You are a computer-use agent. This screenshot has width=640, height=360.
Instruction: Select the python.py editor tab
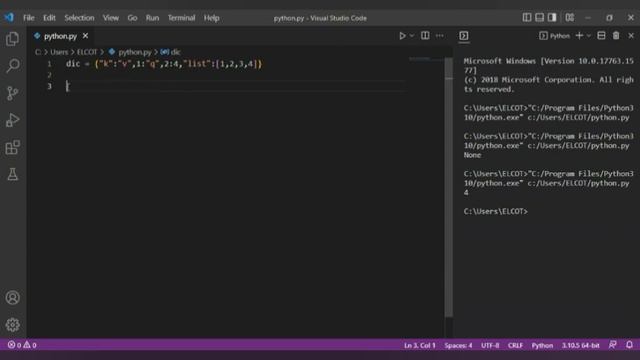click(x=60, y=36)
